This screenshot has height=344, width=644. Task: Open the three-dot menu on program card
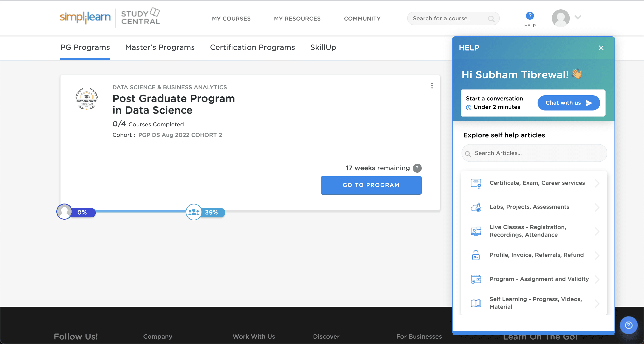(x=432, y=86)
